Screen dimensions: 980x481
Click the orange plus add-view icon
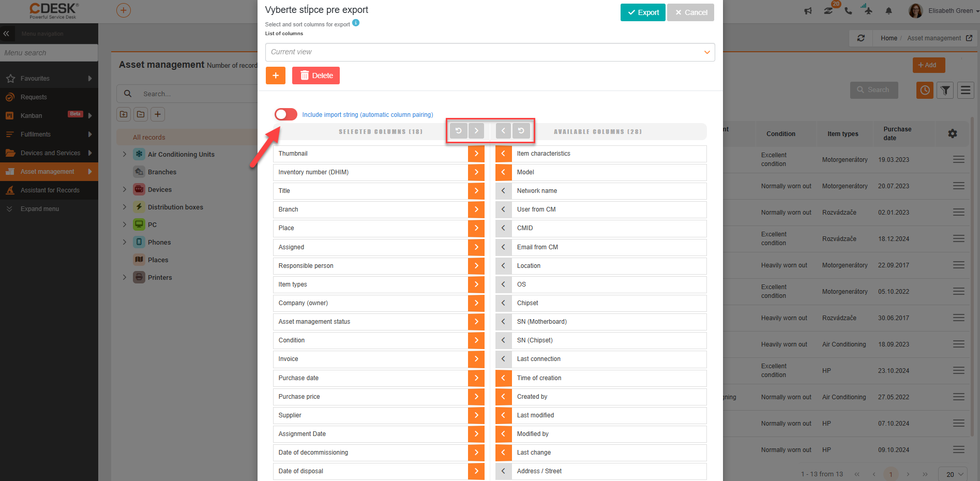[x=275, y=76]
